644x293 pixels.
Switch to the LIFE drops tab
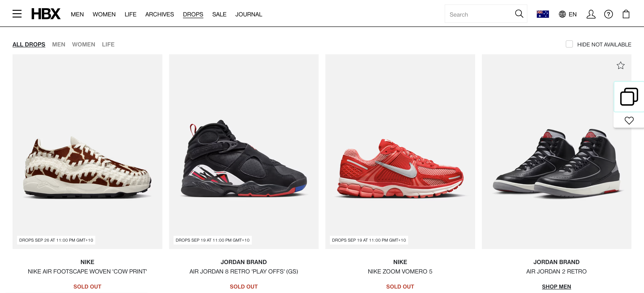click(x=108, y=44)
